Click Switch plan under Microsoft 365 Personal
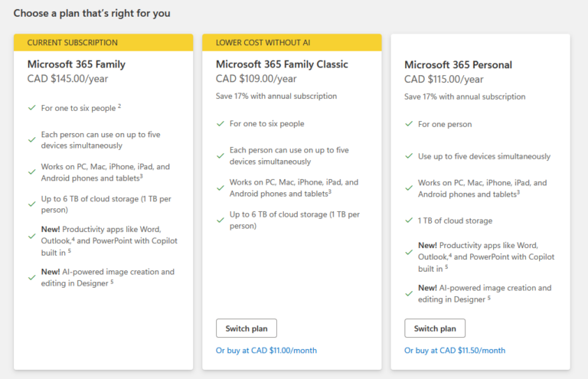Screen dimensions: 588x379 coord(434,328)
